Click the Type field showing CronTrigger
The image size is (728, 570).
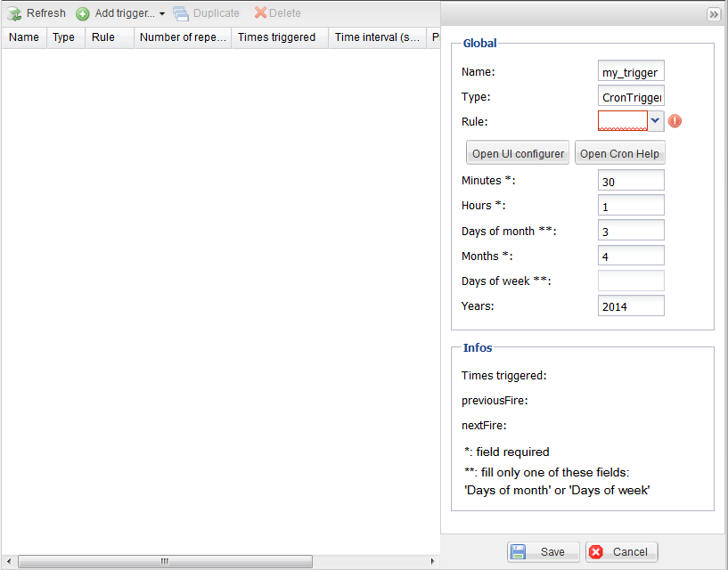tap(631, 96)
